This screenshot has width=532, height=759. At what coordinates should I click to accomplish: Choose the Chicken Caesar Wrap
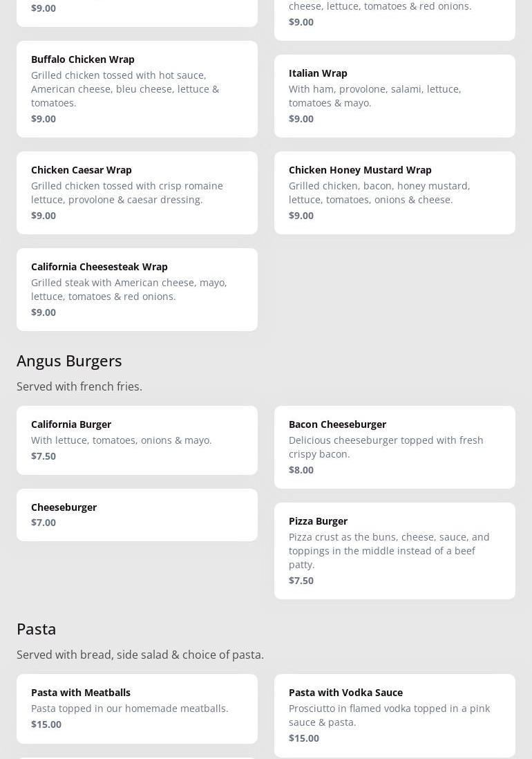coord(137,193)
